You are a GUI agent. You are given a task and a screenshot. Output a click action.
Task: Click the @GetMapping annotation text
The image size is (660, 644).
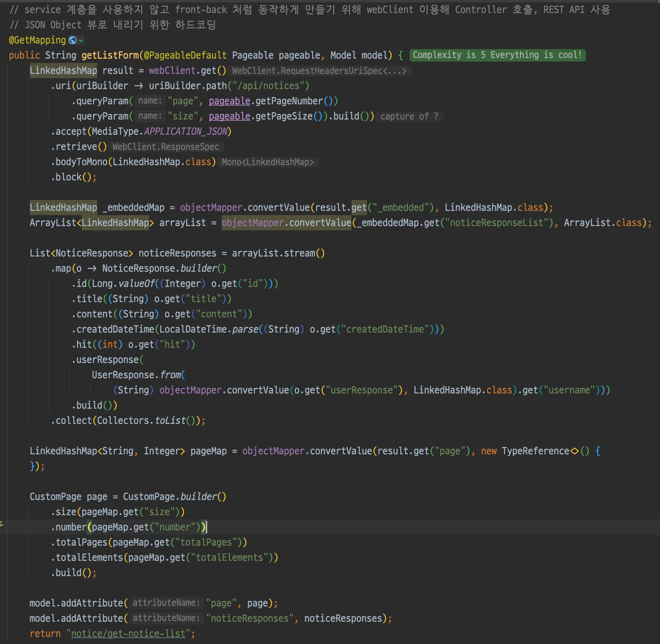pos(37,40)
